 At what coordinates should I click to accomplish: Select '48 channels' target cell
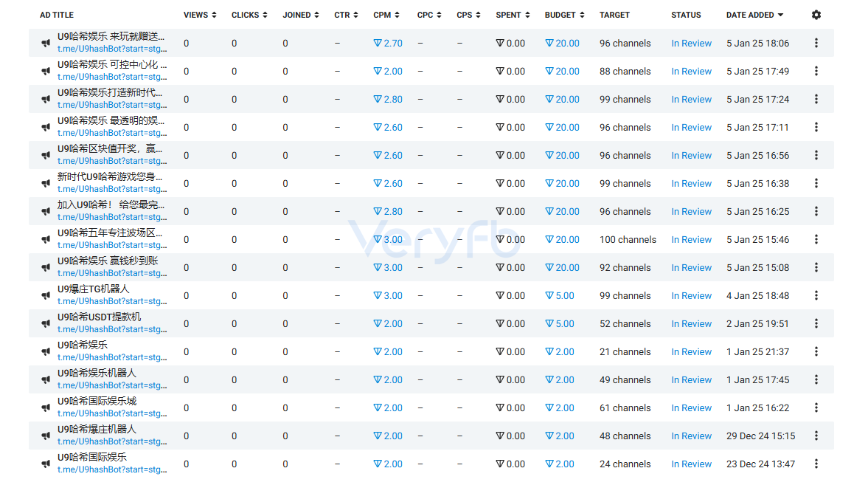625,436
